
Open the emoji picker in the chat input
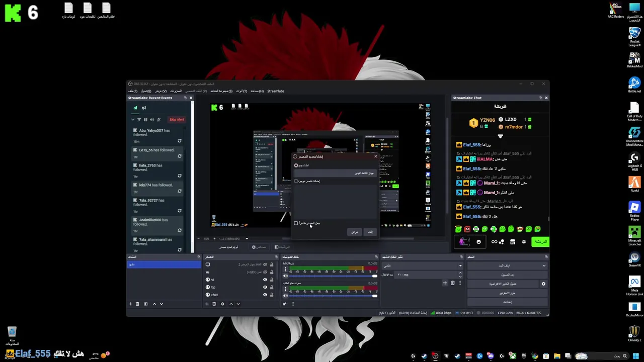tap(478, 242)
